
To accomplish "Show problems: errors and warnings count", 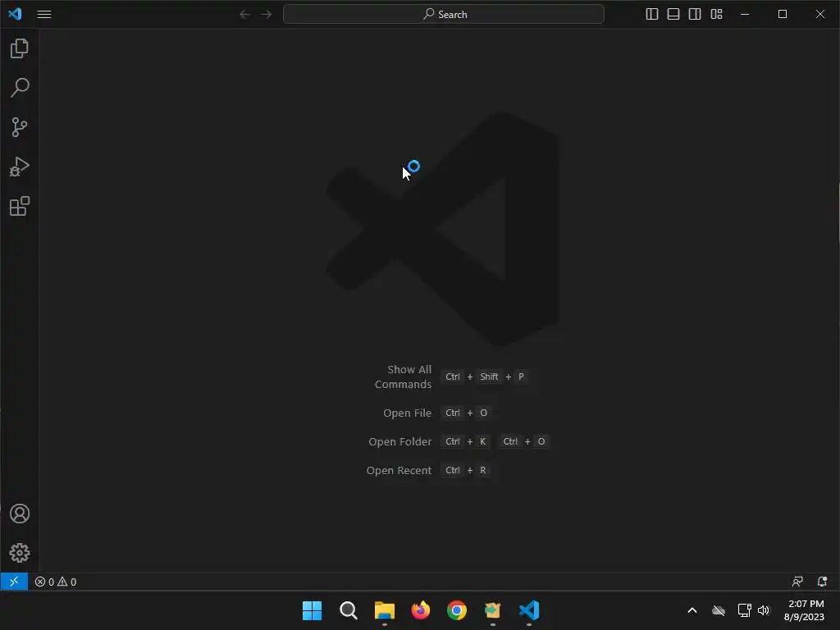I will (56, 582).
